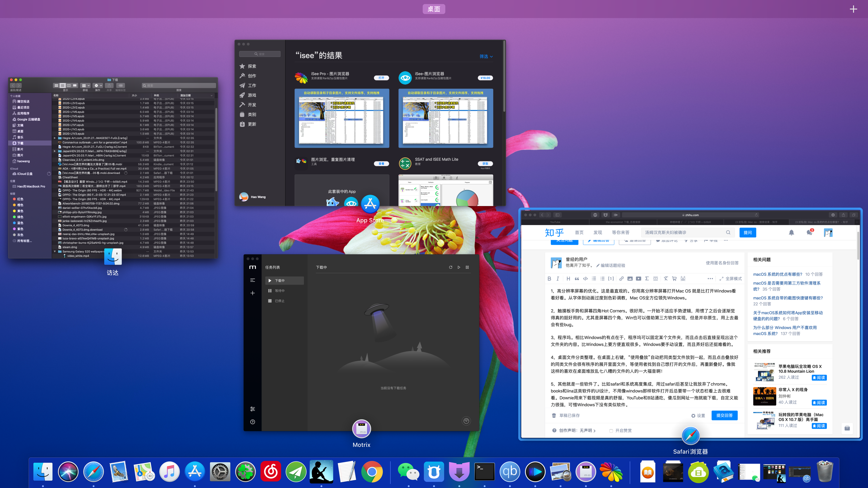
Task: Switch to the 等你来答 tab on Zhihu
Action: 621,232
